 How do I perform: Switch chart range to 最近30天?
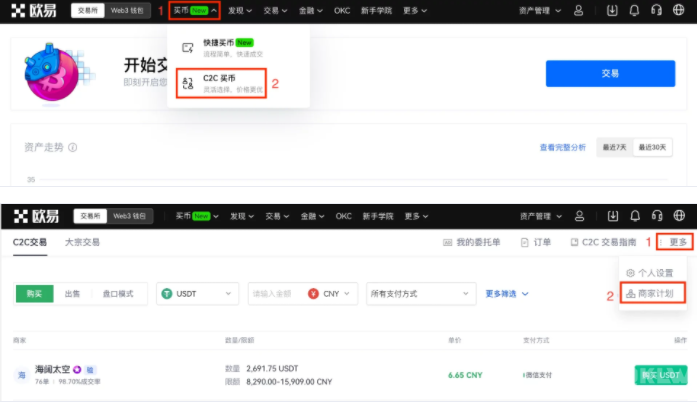point(653,147)
